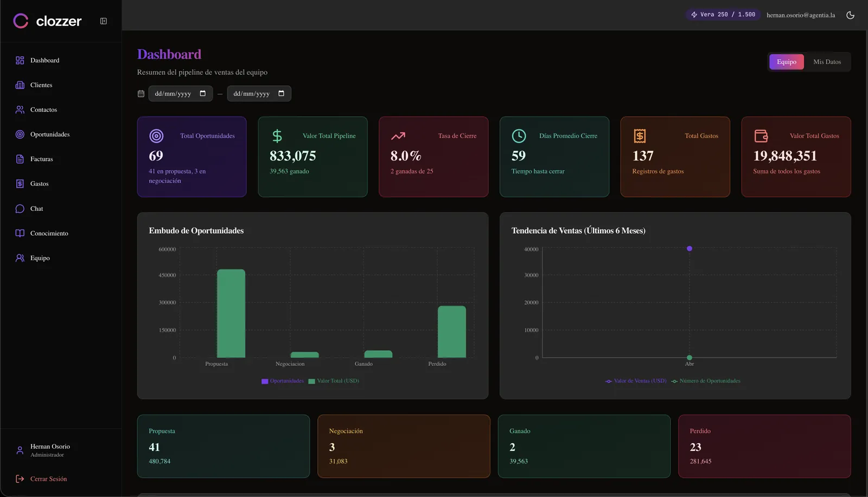Click the Hernan Osorio profile icon
Viewport: 868px width, 497px height.
20,450
